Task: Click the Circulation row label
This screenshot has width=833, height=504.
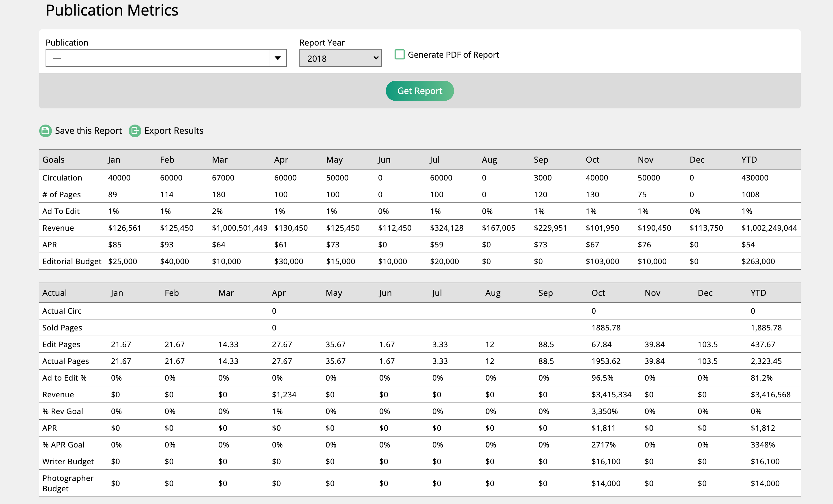Action: pyautogui.click(x=62, y=178)
